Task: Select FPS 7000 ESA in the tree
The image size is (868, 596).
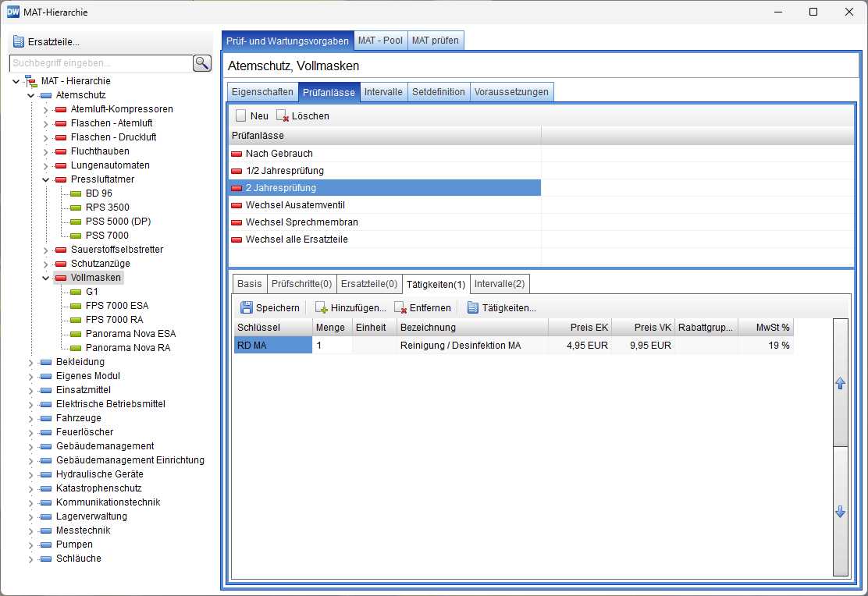Action: tap(116, 306)
